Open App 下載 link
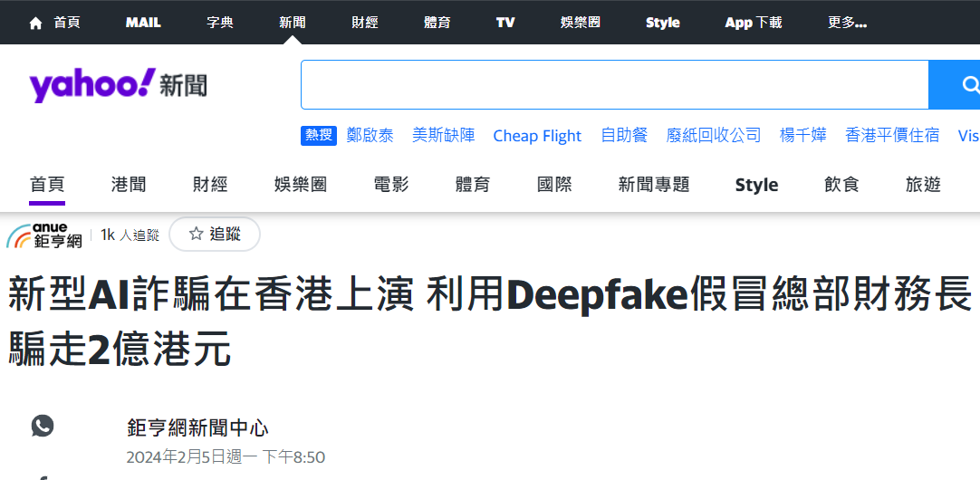This screenshot has width=980, height=480. 754,23
